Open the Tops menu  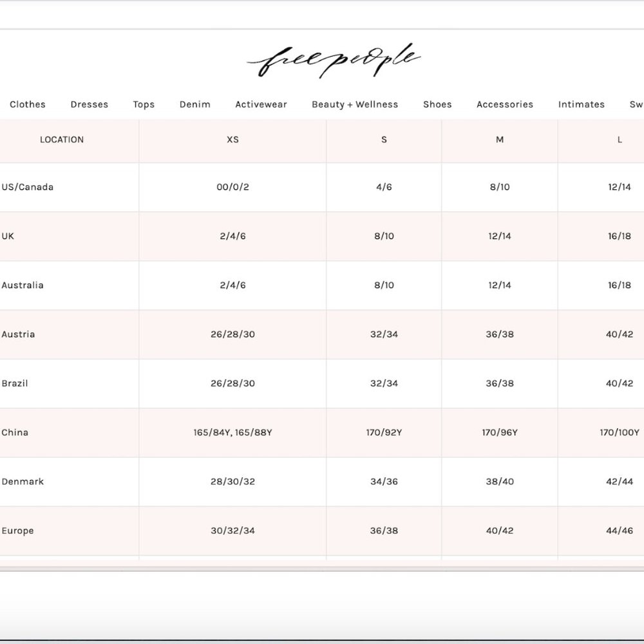144,104
